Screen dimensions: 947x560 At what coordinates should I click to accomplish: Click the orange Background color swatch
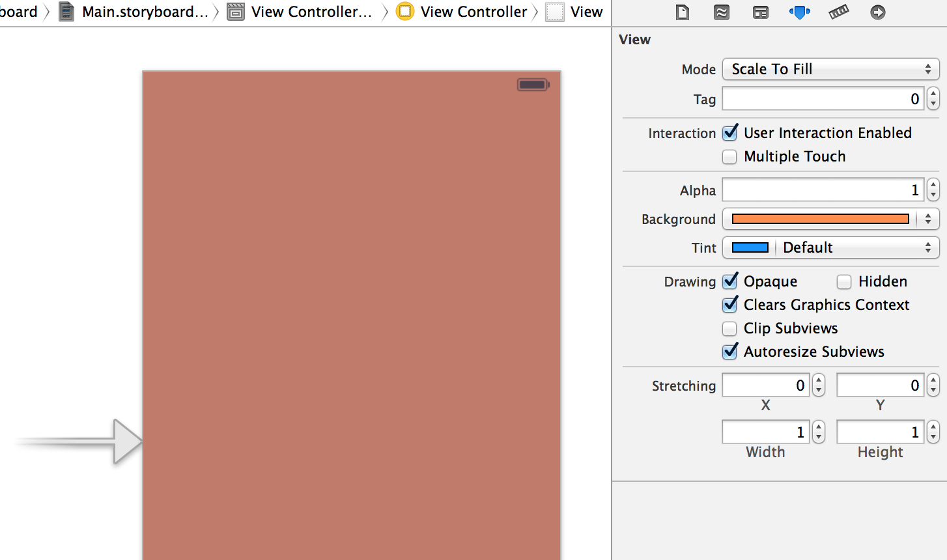(820, 219)
